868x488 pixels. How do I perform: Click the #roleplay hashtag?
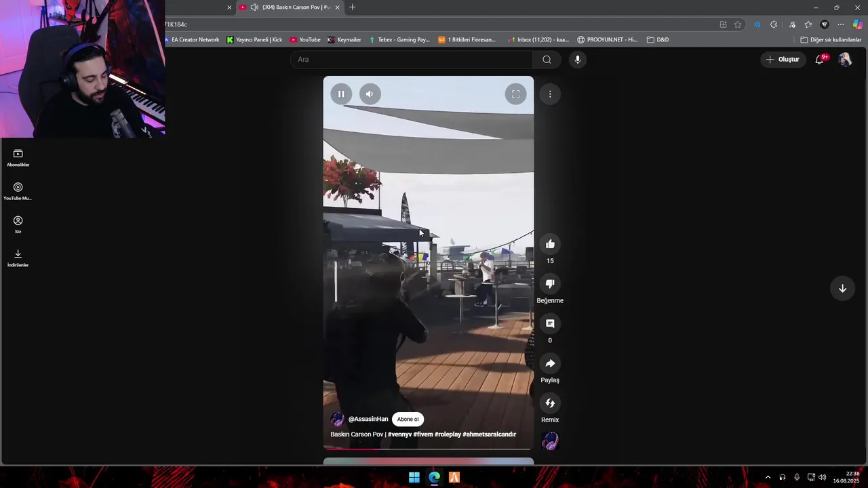(448, 434)
